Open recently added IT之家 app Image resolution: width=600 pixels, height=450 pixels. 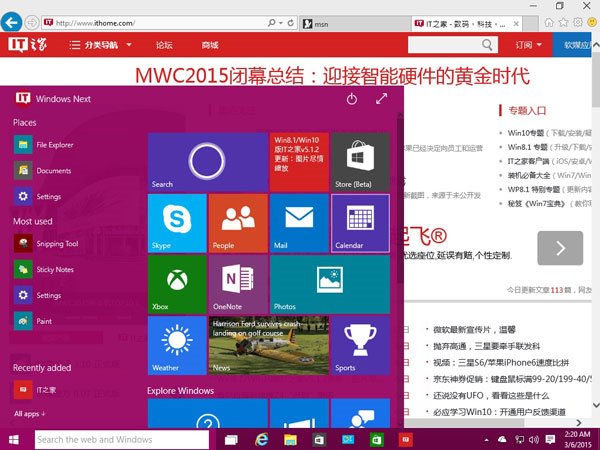[35, 390]
